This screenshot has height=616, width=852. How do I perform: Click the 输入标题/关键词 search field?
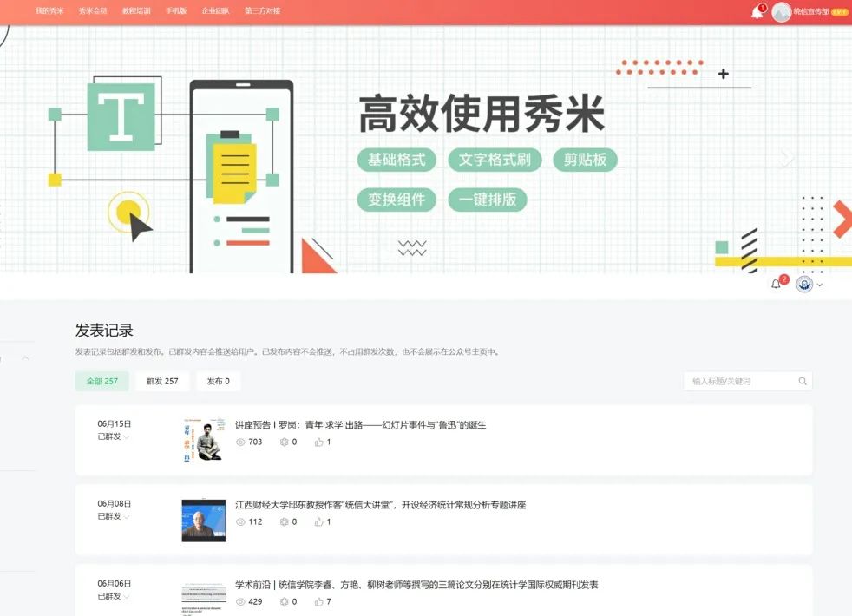tap(737, 381)
